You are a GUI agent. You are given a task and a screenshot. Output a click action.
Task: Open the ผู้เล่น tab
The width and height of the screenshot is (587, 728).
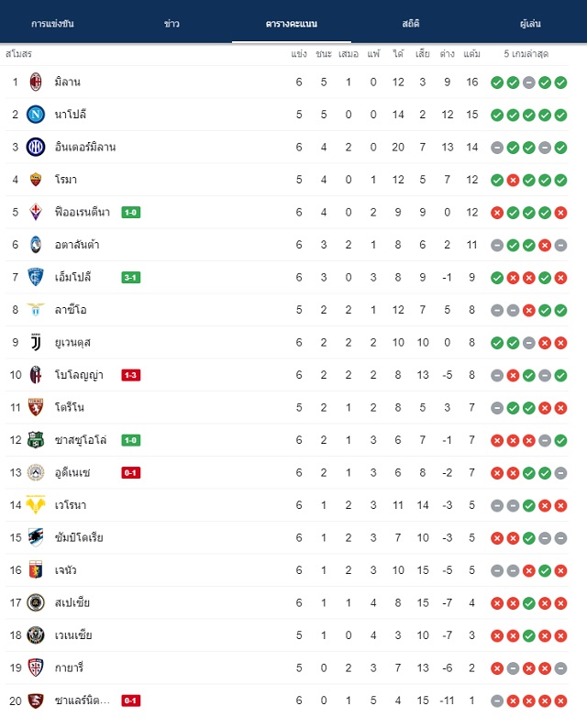[530, 23]
